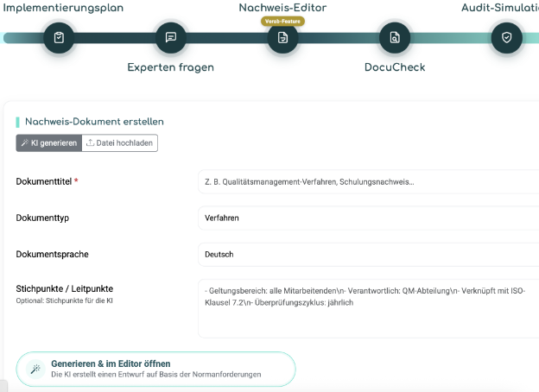Click the Stichpunkte / Leitpunkte text area
This screenshot has width=539, height=392.
369,308
